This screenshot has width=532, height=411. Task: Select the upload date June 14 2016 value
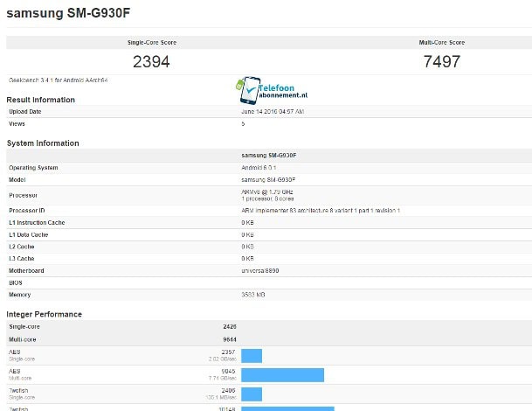273,111
